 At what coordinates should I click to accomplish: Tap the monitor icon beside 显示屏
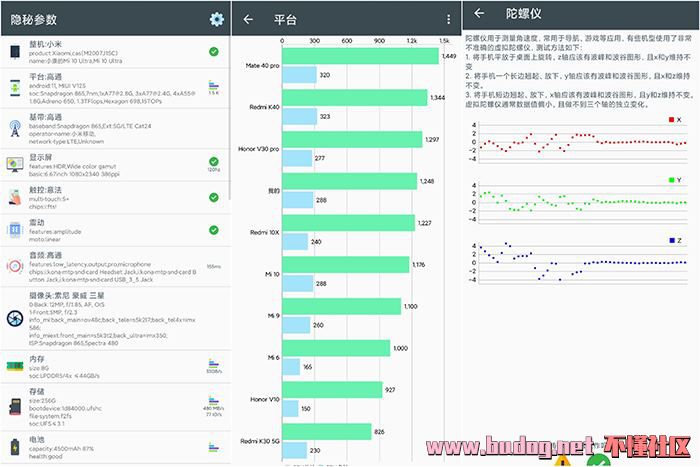[15, 164]
